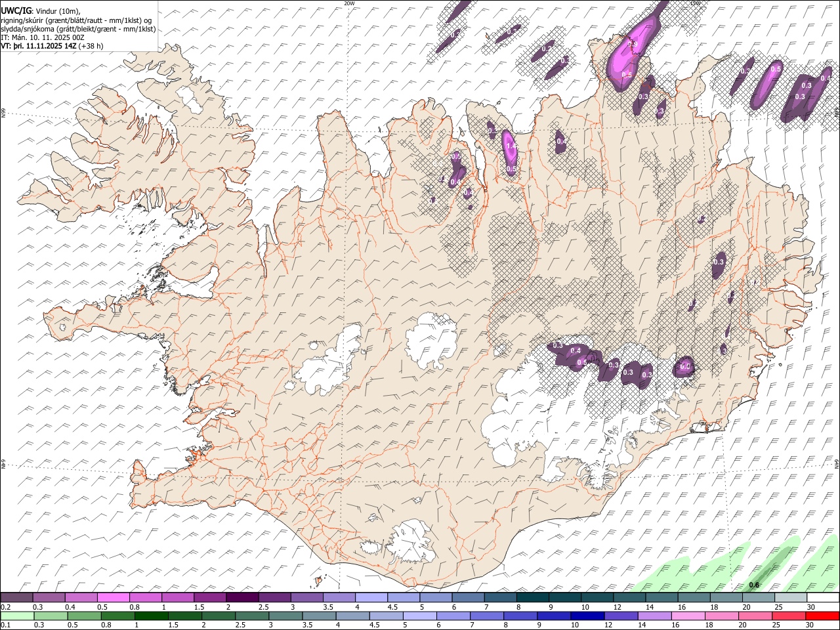This screenshot has width=840, height=630.
Task: Select the darkest green rain swatch between 1 and 1.5
Action: pos(152,616)
